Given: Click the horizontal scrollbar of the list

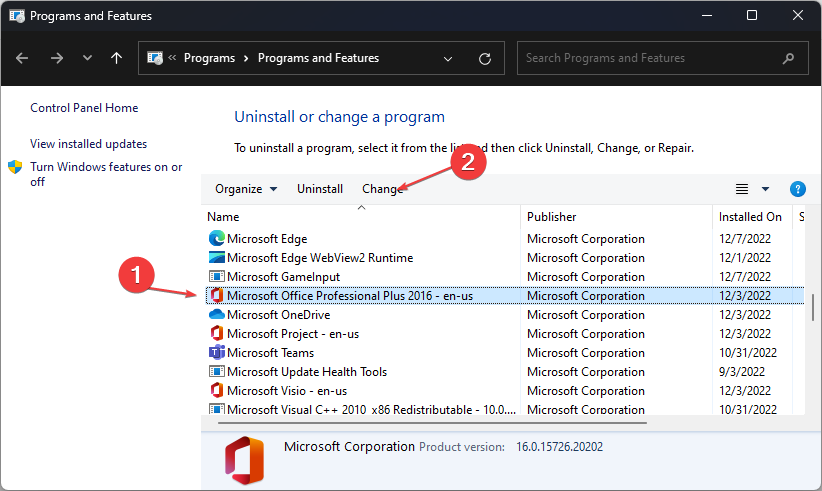Looking at the screenshot, I should coord(432,422).
